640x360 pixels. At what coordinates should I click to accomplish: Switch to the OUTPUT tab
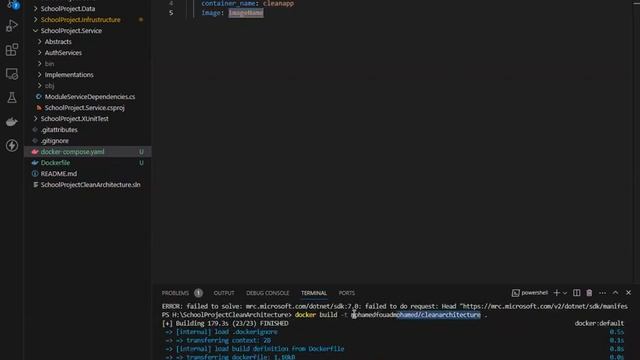point(224,293)
